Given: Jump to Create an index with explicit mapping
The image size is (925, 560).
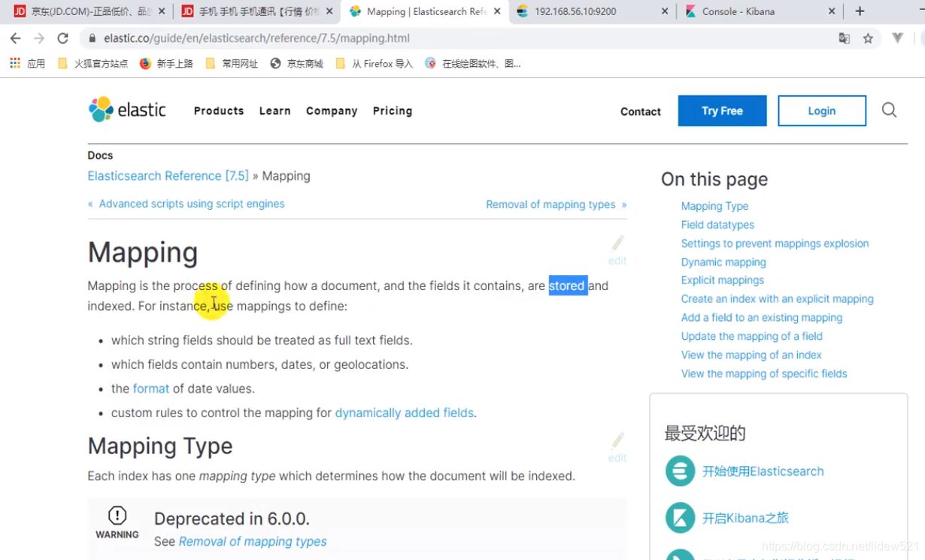Looking at the screenshot, I should point(777,299).
